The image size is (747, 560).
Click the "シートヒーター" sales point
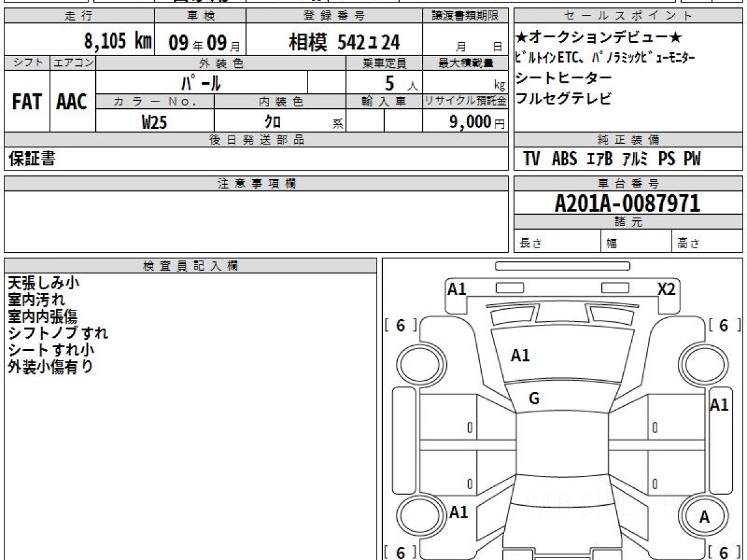click(563, 78)
